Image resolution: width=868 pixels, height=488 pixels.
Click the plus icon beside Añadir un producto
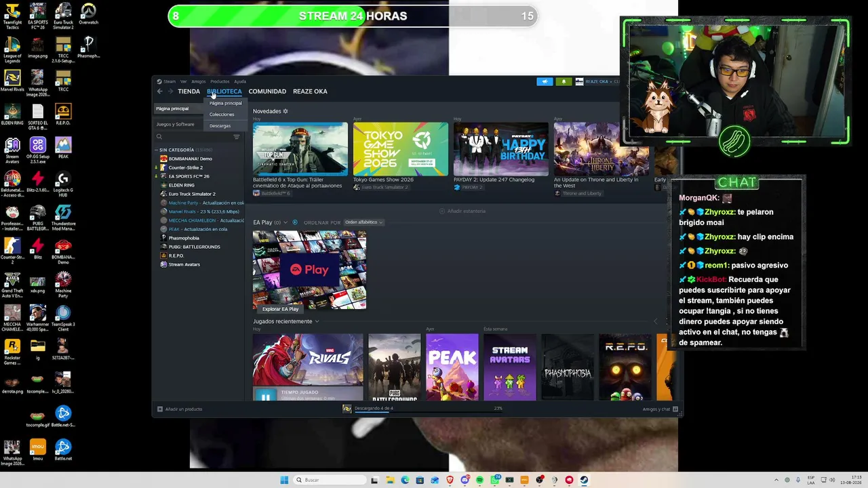160,409
